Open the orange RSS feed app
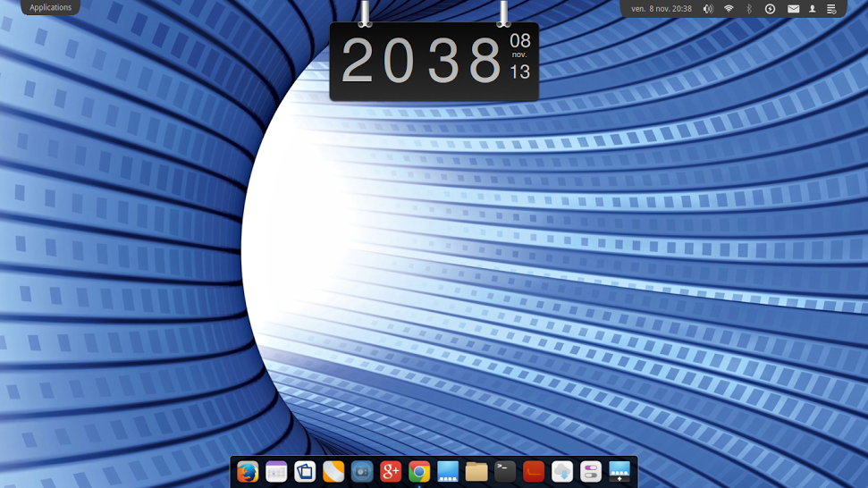The image size is (868, 488). 333,472
